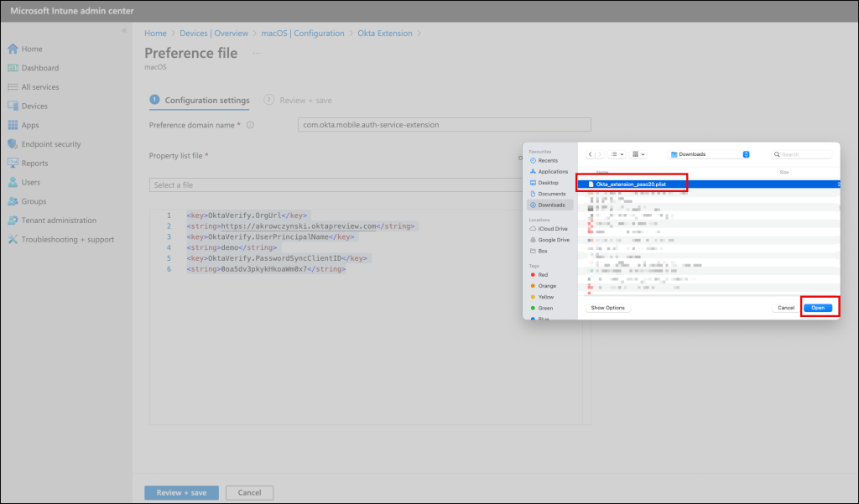Open the Reports sidebar item
The image size is (859, 504).
34,164
